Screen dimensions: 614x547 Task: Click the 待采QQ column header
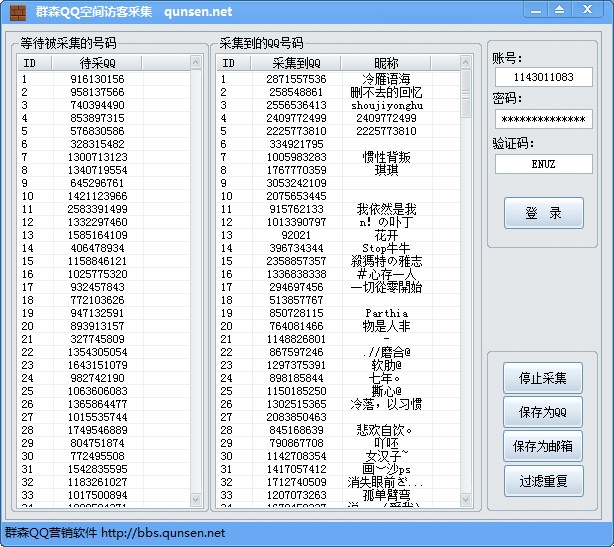coord(97,63)
